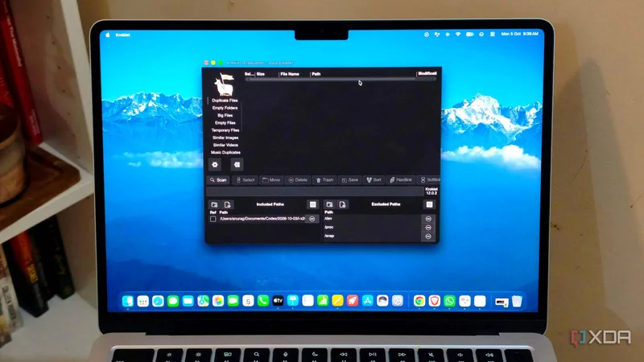Click the Trash button in the toolbar
644x362 pixels.
point(324,179)
